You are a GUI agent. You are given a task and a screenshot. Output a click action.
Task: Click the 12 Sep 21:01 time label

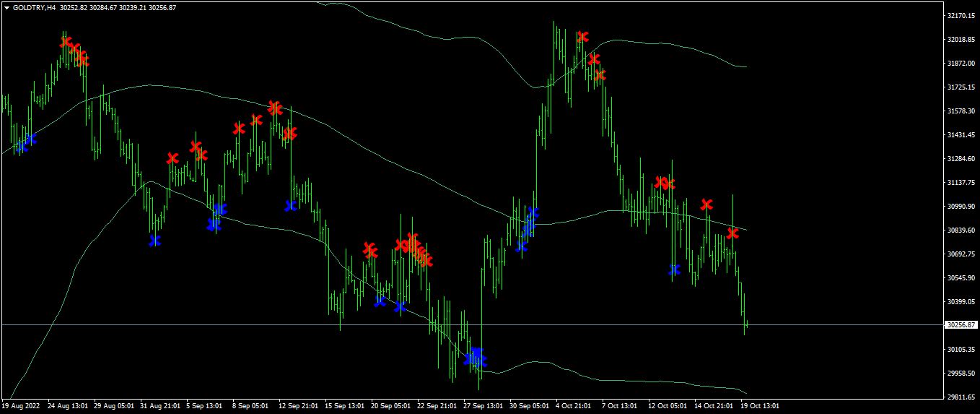299,406
